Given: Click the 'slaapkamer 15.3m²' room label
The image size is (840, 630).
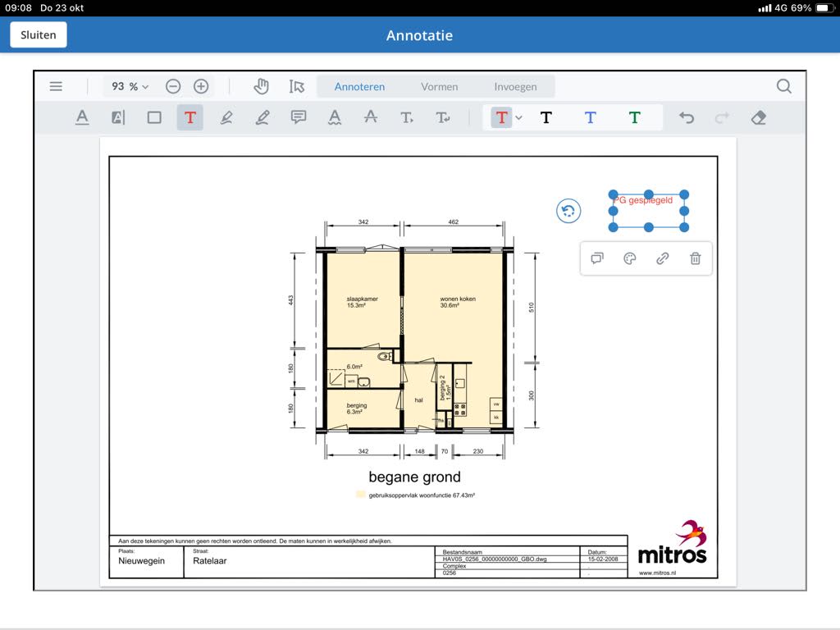Looking at the screenshot, I should (362, 302).
